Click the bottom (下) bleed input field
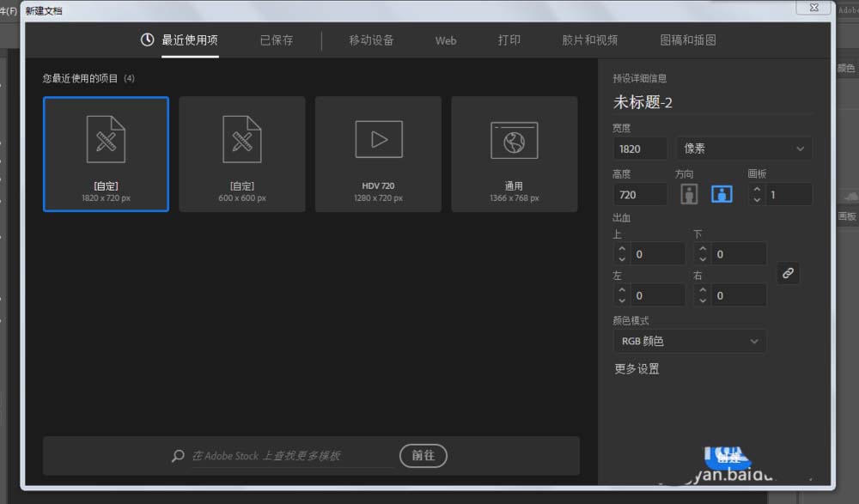Viewport: 859px width, 504px height. [x=738, y=254]
